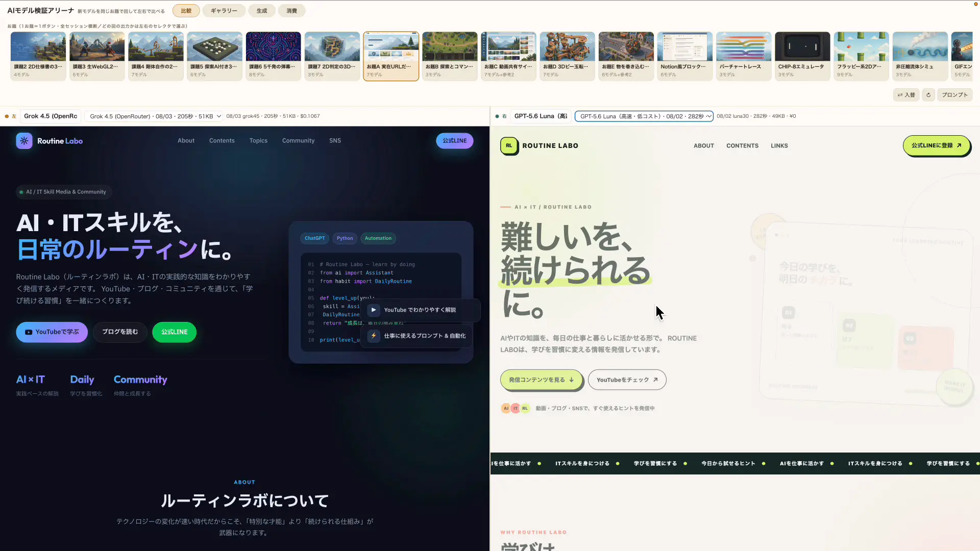Image resolution: width=980 pixels, height=551 pixels.
Task: Click 公式LINEに登録 button
Action: click(936, 146)
